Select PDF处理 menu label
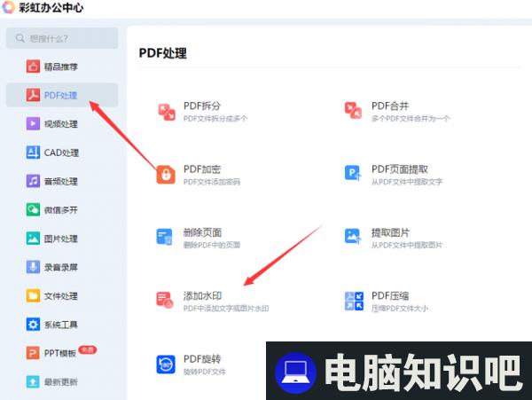Screen dimensions: 532x400 61,95
